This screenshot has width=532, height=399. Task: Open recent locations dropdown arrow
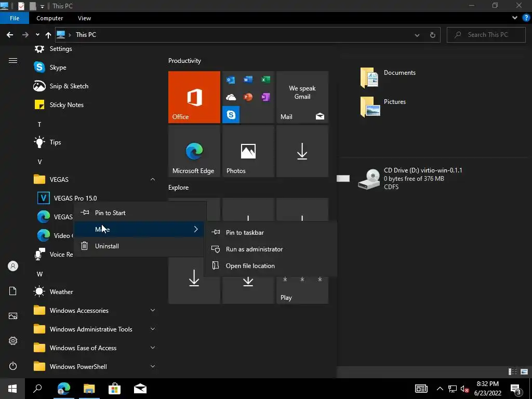[37, 35]
